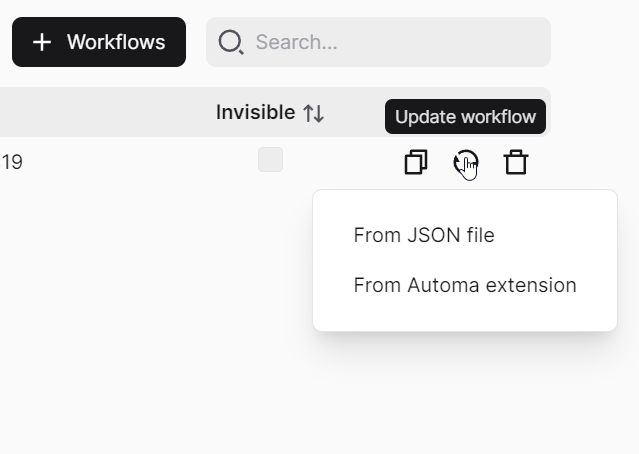Click the word Invisible in the table header
This screenshot has width=639, height=454.
coord(256,112)
